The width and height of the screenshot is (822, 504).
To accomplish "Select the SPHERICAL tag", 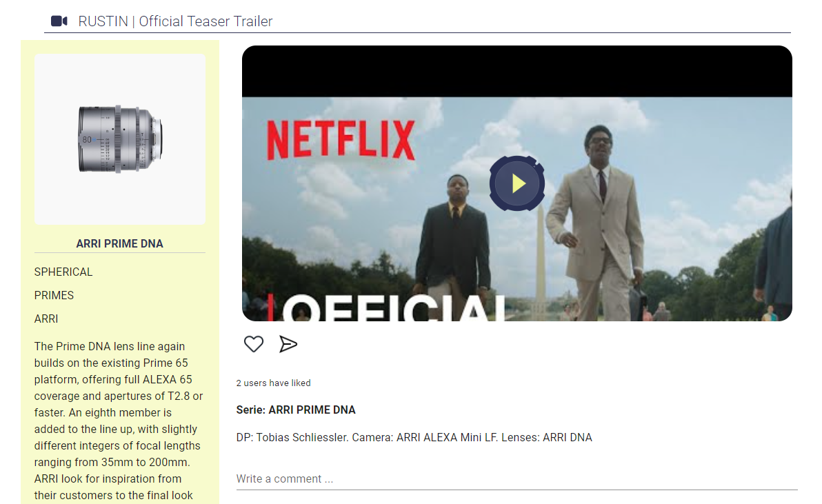I will [63, 272].
